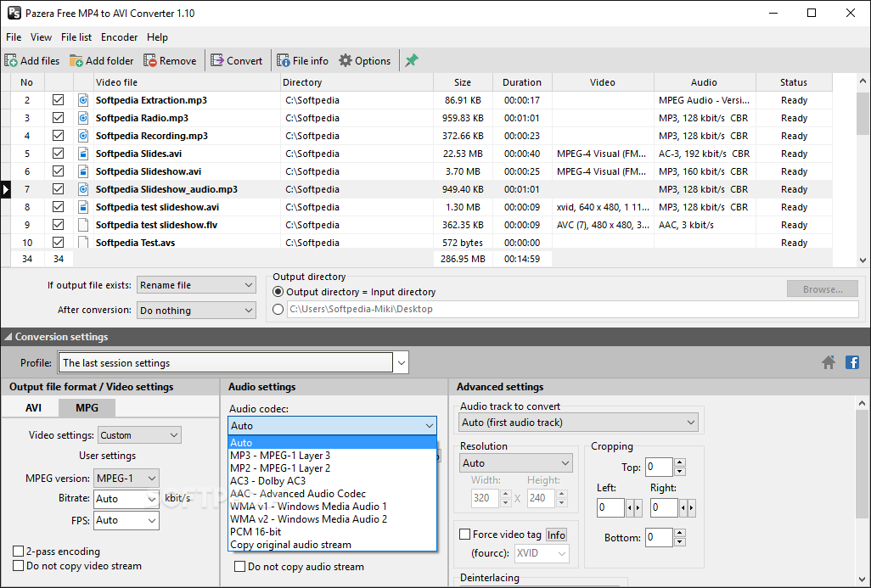
Task: Uncheck Softpedia Radio.mp3 checkbox
Action: [x=58, y=118]
